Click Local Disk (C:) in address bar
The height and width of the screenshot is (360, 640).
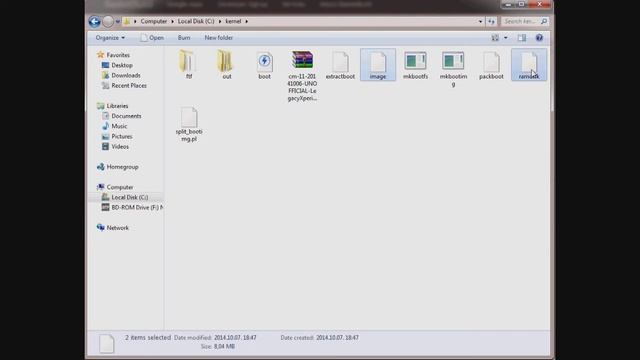[x=196, y=21]
